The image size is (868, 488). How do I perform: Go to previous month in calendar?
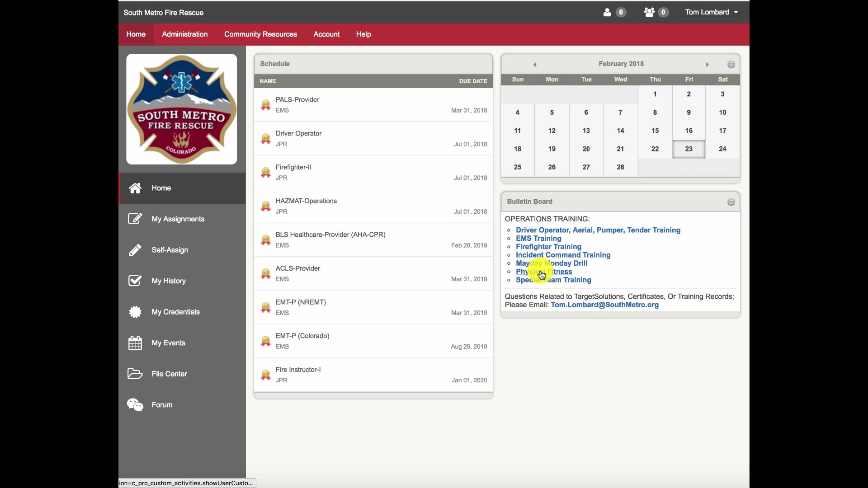point(534,65)
